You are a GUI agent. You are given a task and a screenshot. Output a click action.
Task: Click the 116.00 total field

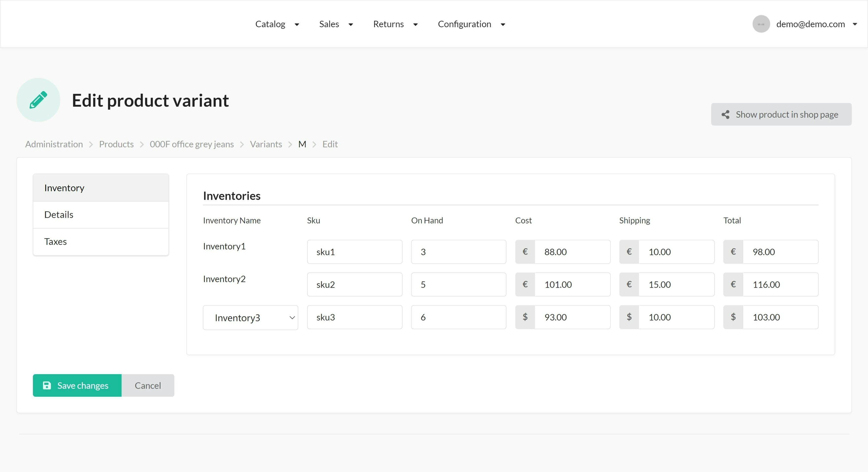781,284
